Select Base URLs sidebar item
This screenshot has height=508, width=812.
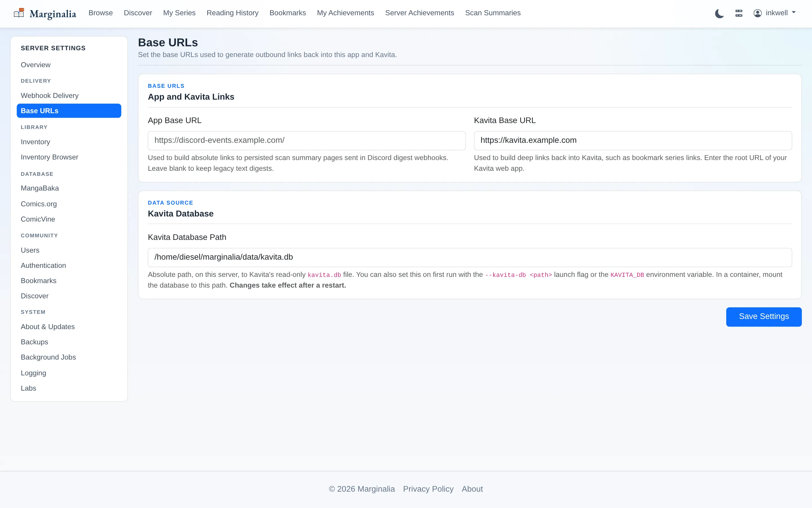(69, 111)
